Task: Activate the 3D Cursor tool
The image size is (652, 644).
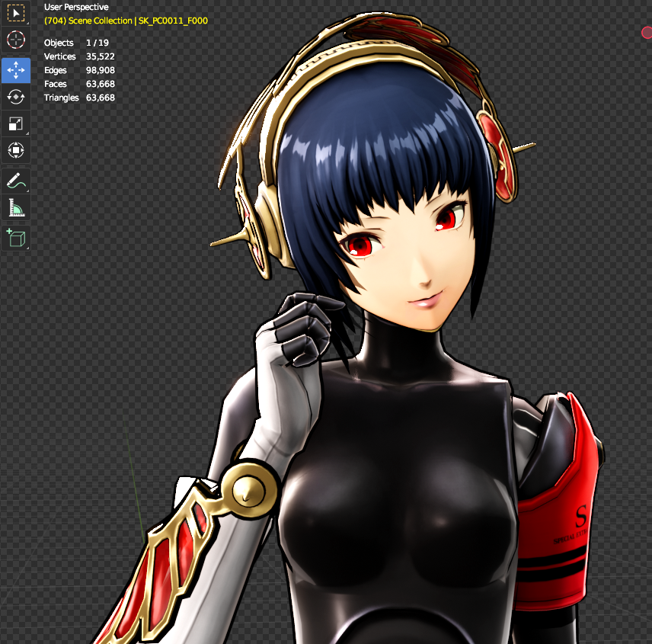Action: point(16,40)
